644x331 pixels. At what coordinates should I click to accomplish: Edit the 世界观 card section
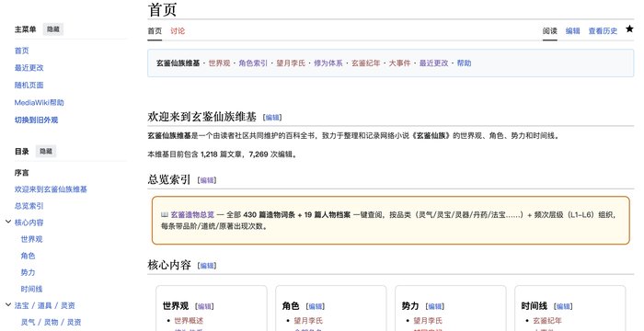pyautogui.click(x=204, y=306)
